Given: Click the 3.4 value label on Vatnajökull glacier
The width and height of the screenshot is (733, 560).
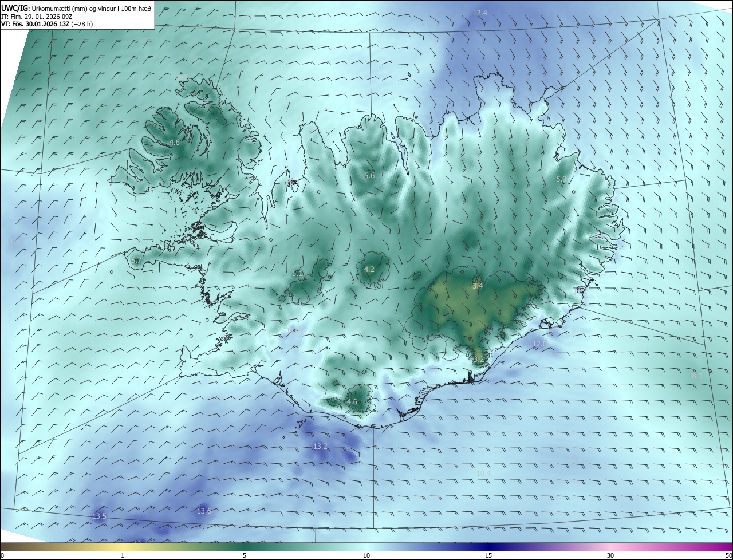Looking at the screenshot, I should click(x=478, y=286).
